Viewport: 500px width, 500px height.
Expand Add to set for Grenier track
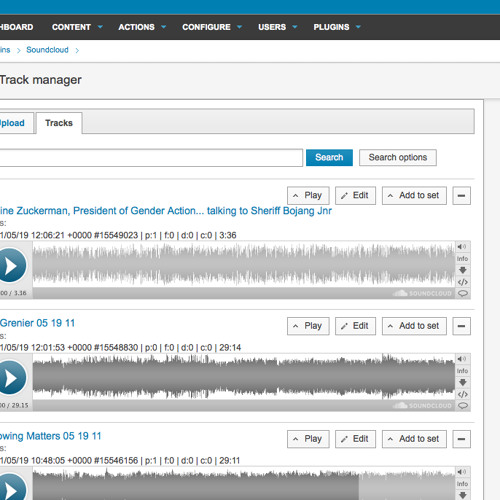(414, 326)
